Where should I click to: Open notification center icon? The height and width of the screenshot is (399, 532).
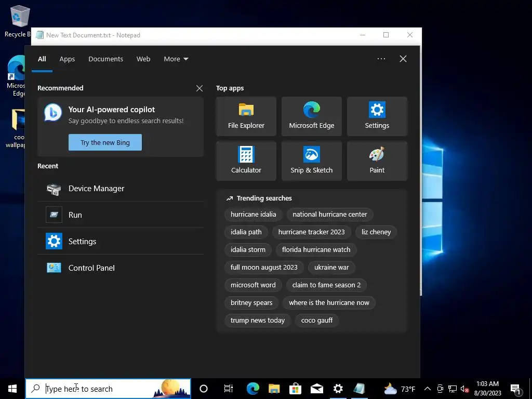516,389
